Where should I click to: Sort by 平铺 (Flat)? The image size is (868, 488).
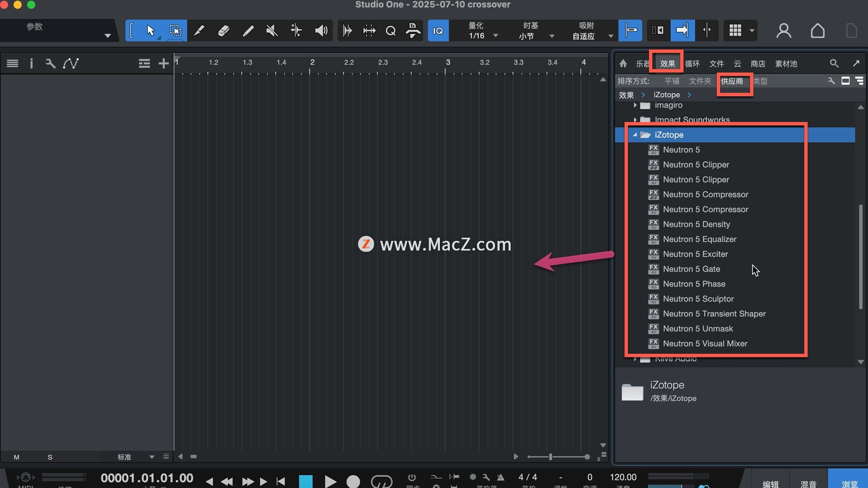click(672, 81)
